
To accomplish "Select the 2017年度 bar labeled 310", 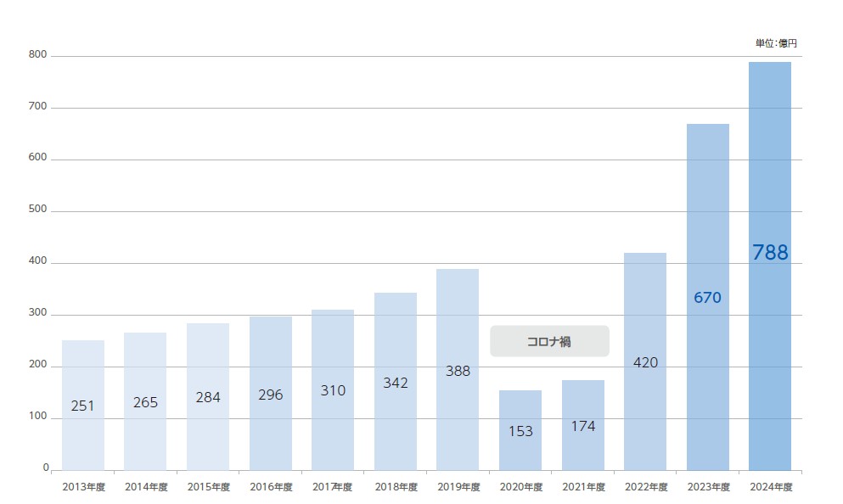I will coord(333,390).
